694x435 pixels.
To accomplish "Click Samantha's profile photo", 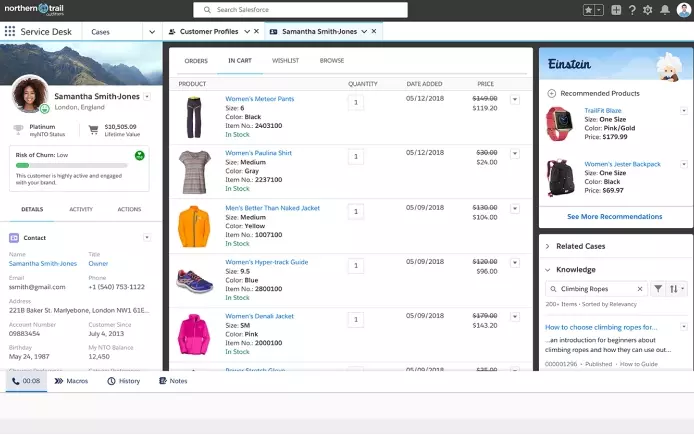I will pos(30,94).
